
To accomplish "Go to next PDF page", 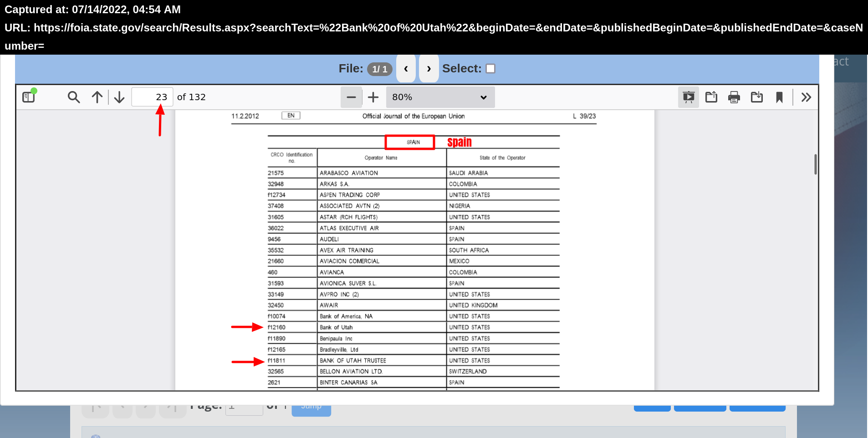I will pos(119,97).
